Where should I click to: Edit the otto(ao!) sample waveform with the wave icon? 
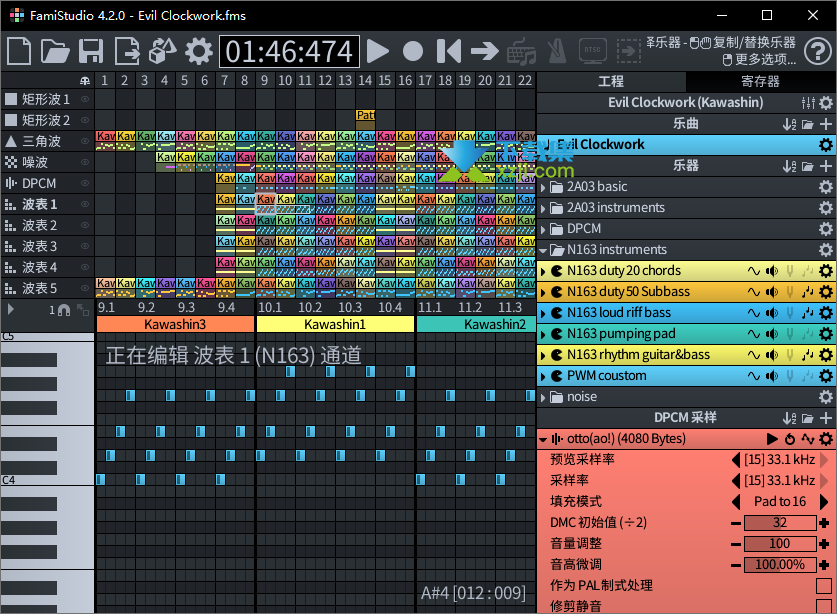[x=808, y=439]
